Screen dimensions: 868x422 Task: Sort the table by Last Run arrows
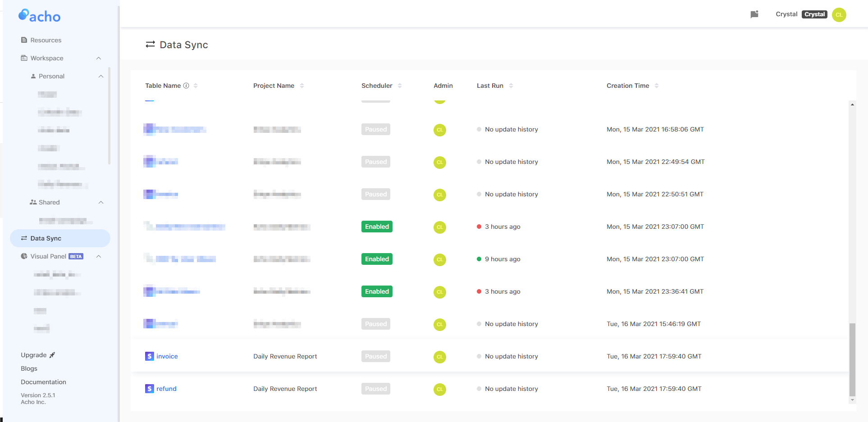point(511,86)
